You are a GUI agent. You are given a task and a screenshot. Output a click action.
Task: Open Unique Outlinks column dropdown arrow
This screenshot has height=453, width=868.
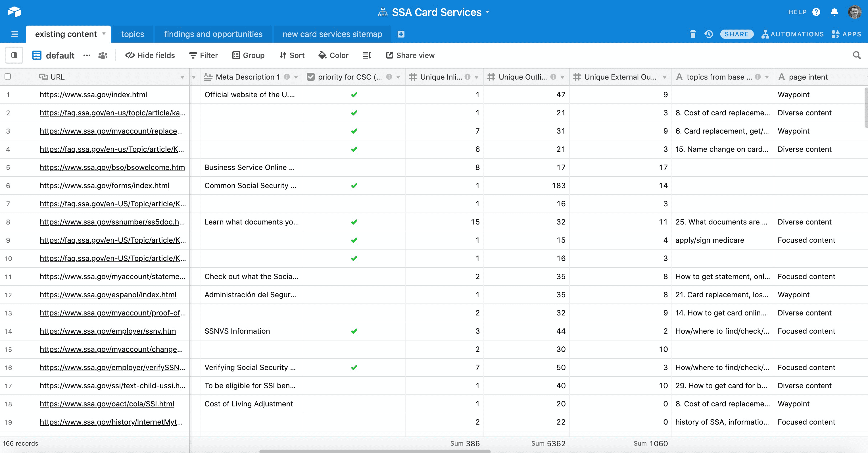[x=562, y=77]
